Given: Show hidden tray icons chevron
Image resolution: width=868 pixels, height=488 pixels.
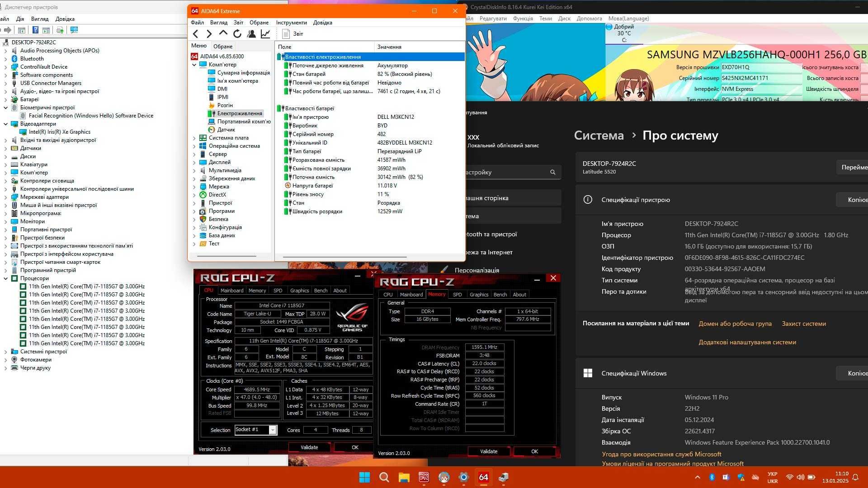Looking at the screenshot, I should click(698, 477).
